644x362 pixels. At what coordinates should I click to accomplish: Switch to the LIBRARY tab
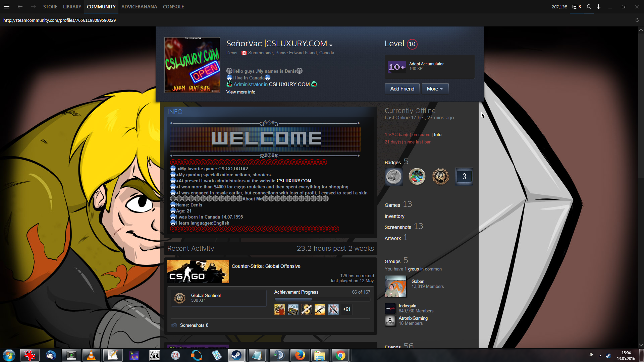tap(72, 7)
